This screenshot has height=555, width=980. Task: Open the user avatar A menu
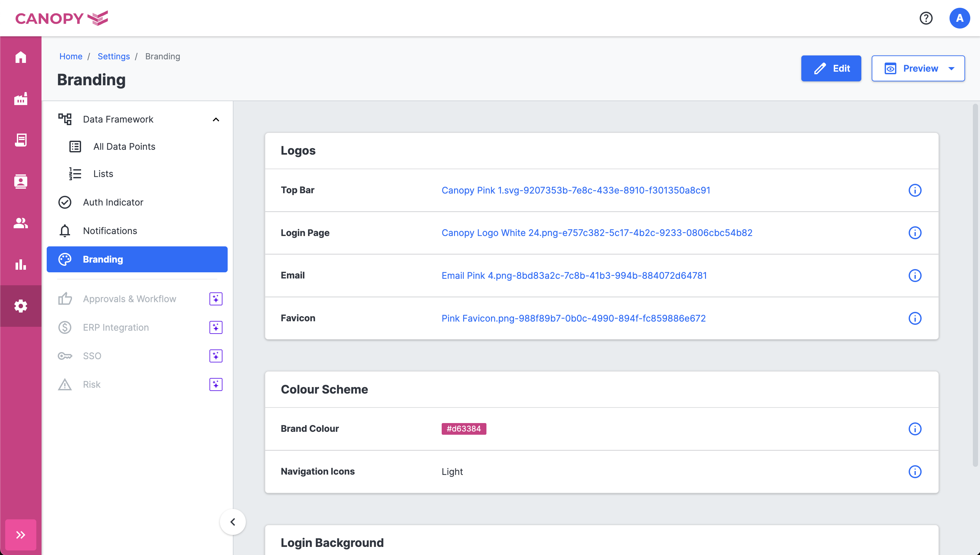(959, 18)
